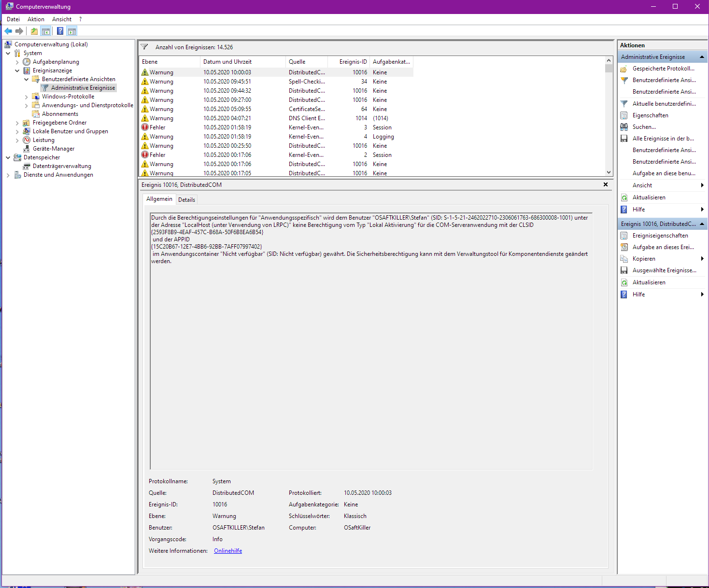Collapse Benutzerdefinierte Ansichten node

[27, 79]
